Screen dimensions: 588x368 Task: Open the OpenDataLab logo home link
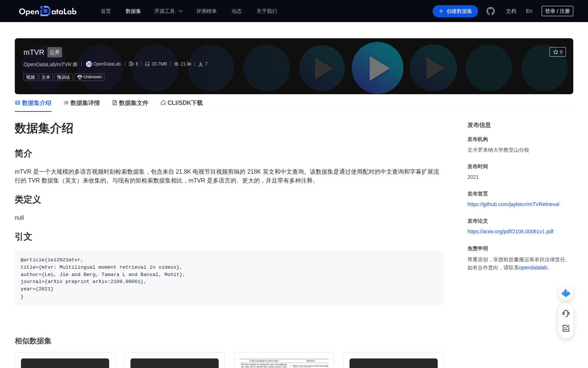pos(48,11)
